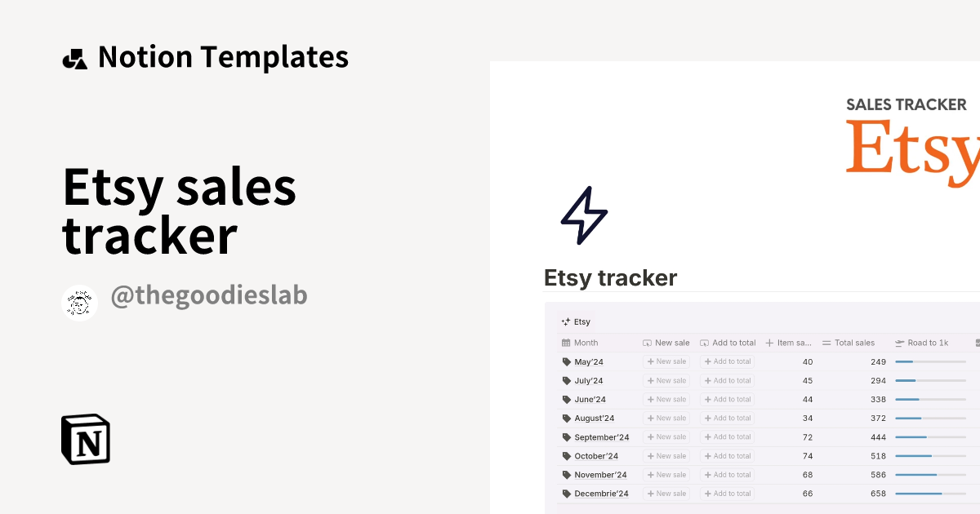The image size is (980, 514).
Task: Click the @thegoodieslab avatar image
Action: [x=79, y=301]
